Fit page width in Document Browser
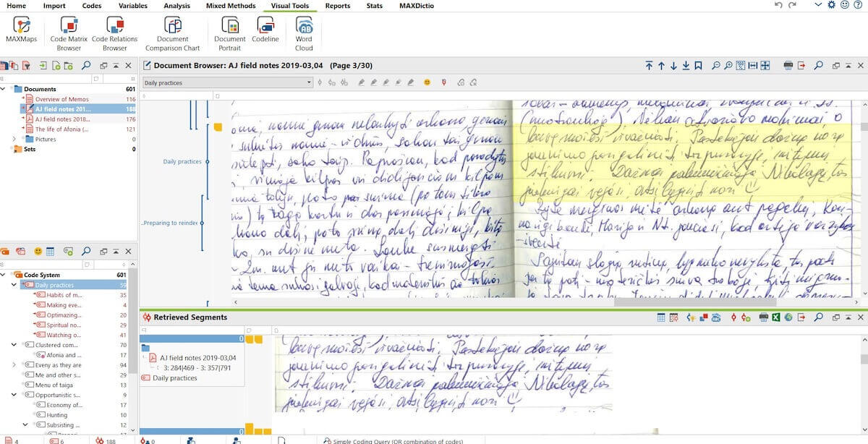868x444 pixels. coord(752,66)
